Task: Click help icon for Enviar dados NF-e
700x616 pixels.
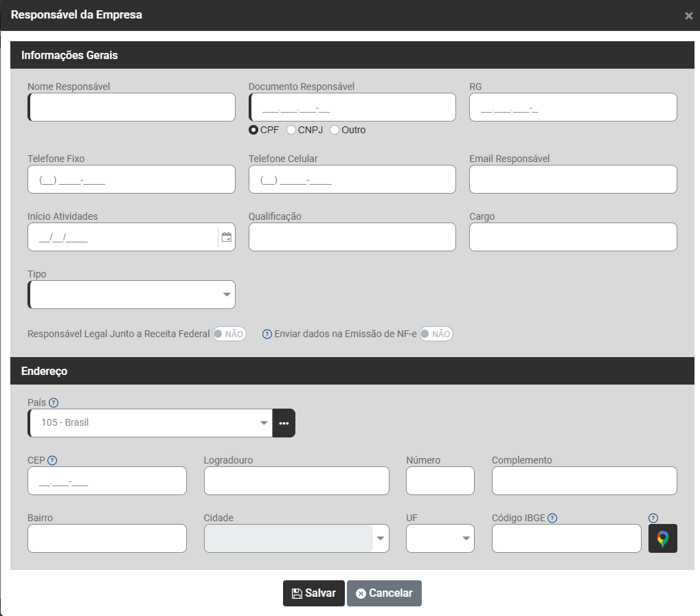Action: (x=267, y=334)
